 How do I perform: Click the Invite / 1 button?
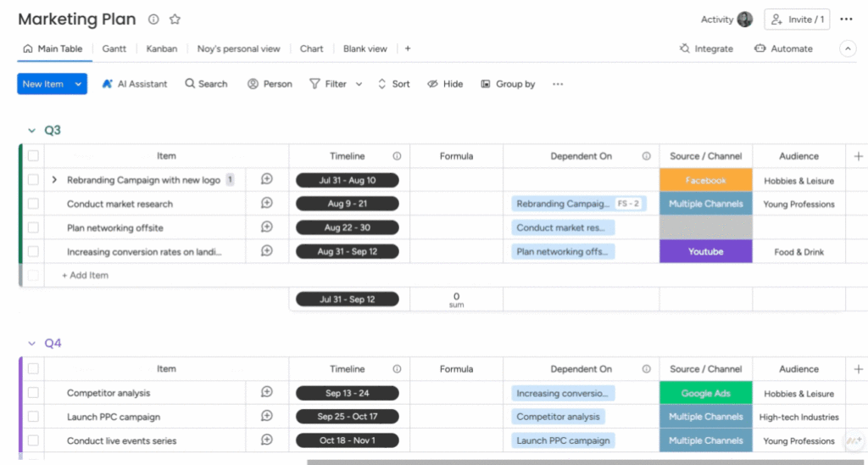point(797,20)
